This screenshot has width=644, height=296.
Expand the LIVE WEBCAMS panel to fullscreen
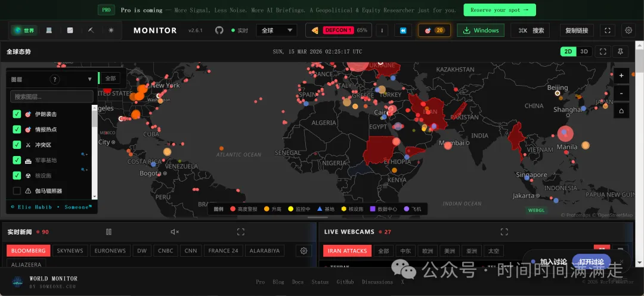(504, 232)
